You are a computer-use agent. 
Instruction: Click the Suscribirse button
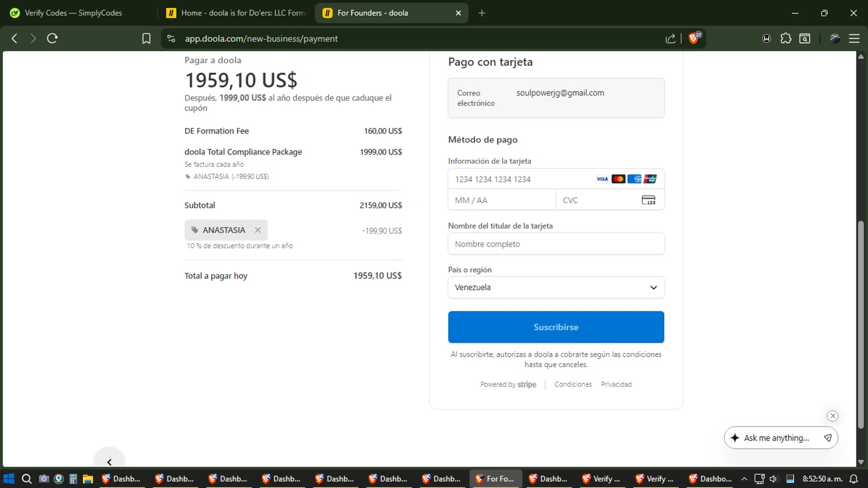point(556,327)
